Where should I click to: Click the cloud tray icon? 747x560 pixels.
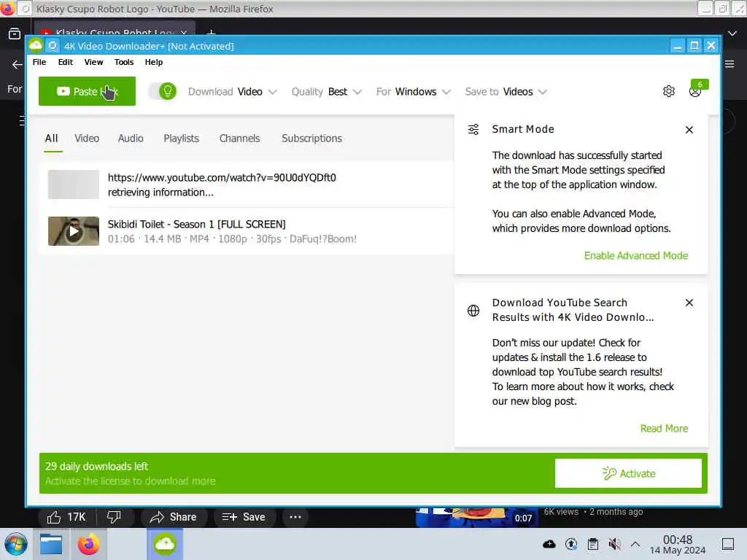(549, 544)
